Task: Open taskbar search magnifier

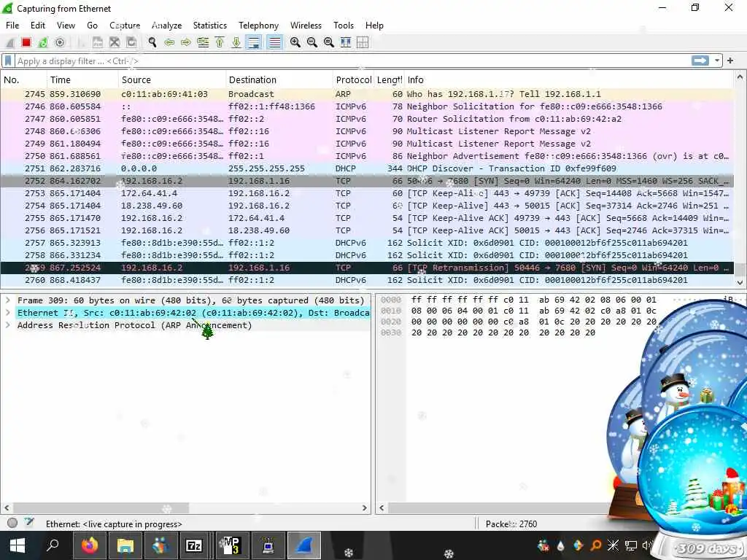Action: pyautogui.click(x=53, y=545)
